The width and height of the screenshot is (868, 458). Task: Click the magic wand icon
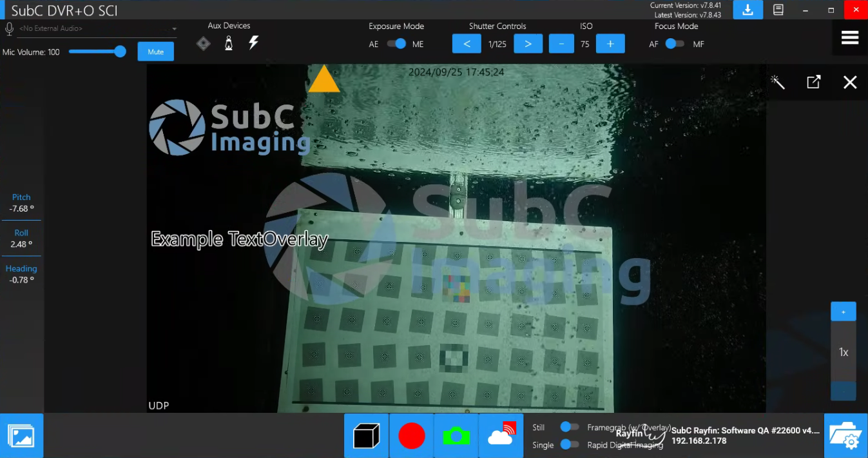tap(778, 82)
